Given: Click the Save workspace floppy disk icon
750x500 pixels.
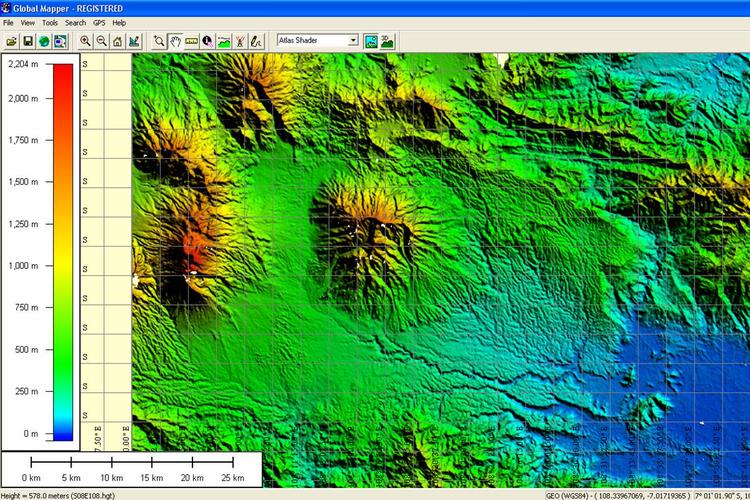Looking at the screenshot, I should (x=28, y=41).
